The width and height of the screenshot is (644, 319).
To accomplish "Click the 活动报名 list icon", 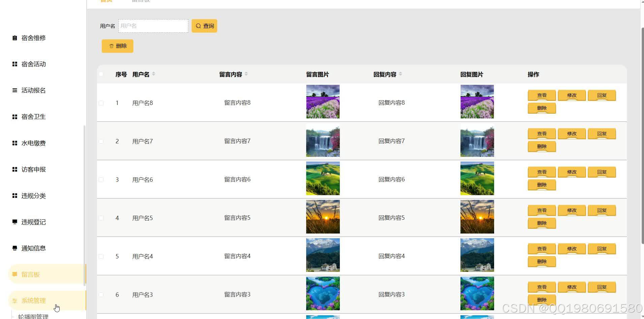I will point(14,90).
